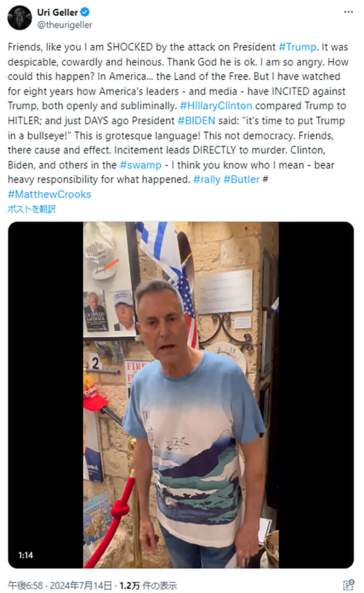Click the Uri Geller display name
This screenshot has height=593, width=364.
[58, 12]
